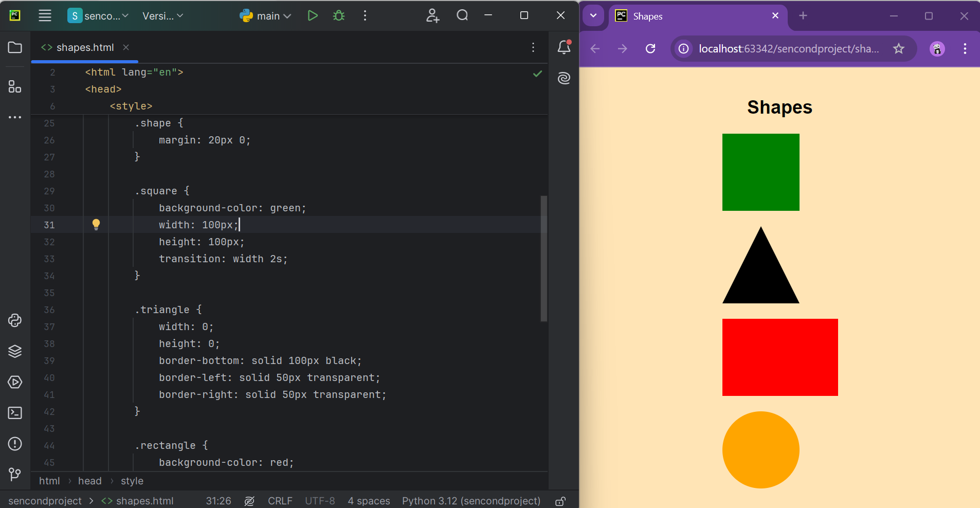Viewport: 980px width, 508px height.
Task: Open Search Everywhere magnifier
Action: pos(462,15)
